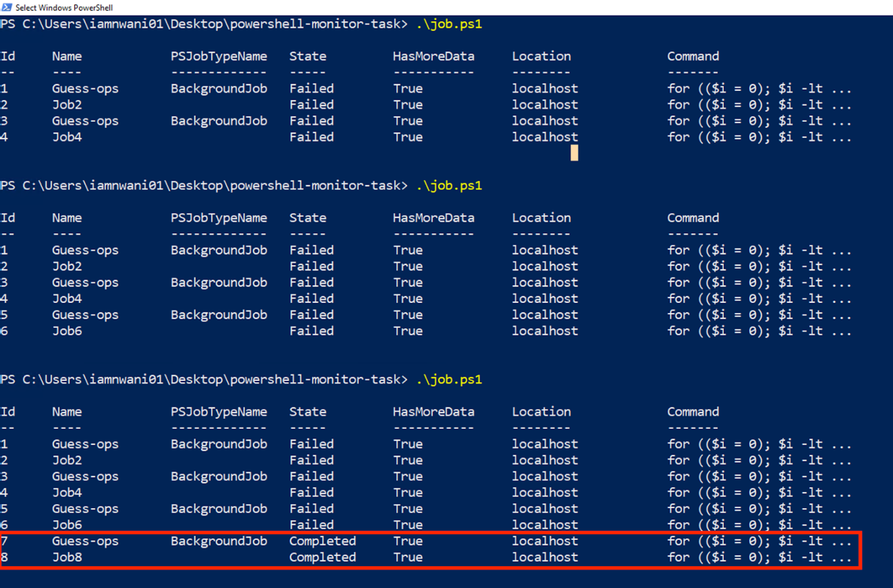Click the Job8 name entry
The height and width of the screenshot is (588, 893).
coord(67,557)
